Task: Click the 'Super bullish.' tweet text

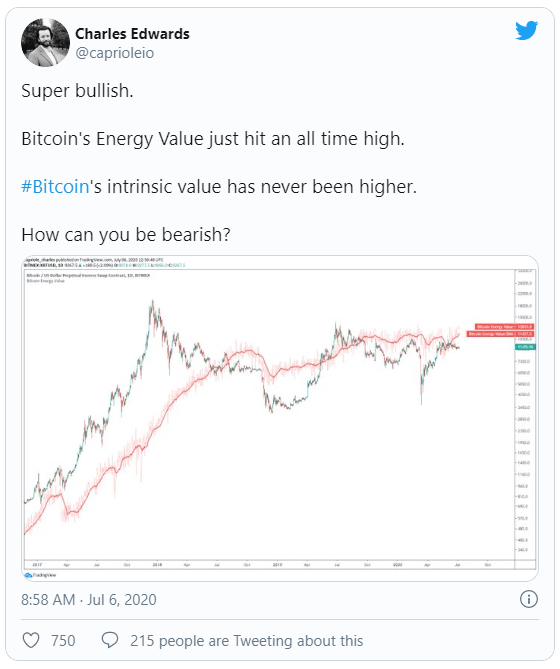Action: (x=77, y=90)
